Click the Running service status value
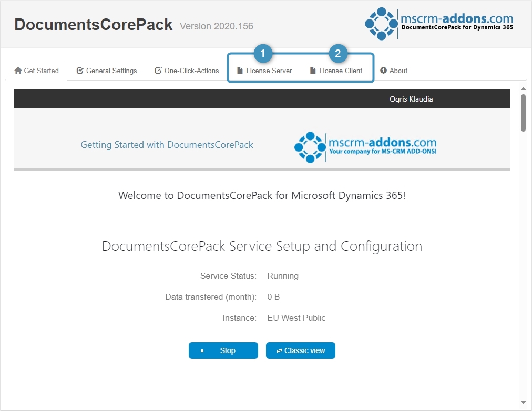 coord(283,276)
